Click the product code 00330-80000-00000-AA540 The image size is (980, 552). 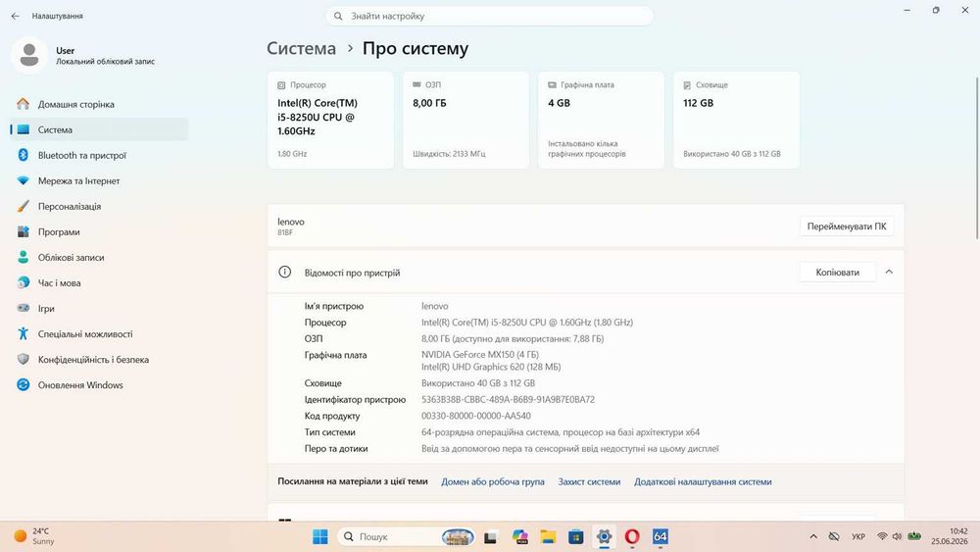[x=476, y=416]
